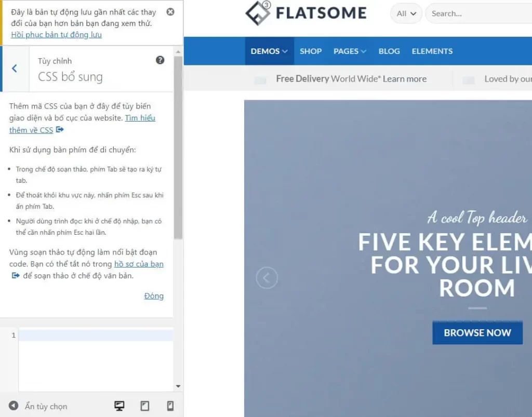532x417 pixels.
Task: Expand the PAGES dropdown menu
Action: pyautogui.click(x=350, y=51)
